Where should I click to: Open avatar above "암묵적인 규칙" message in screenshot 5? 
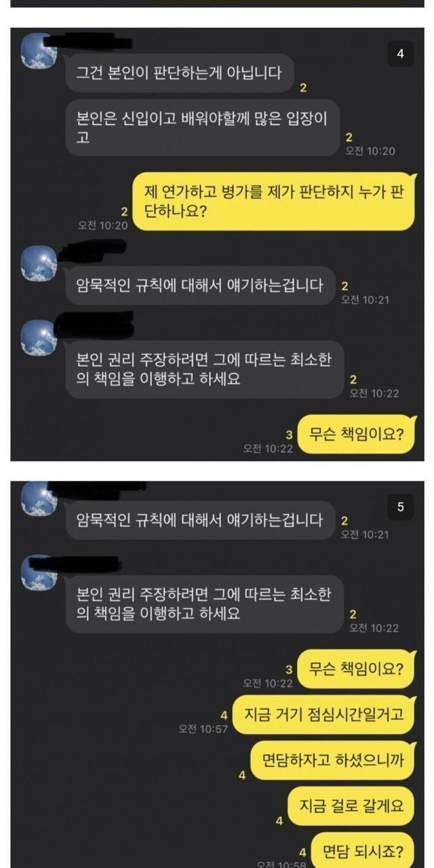coord(39,498)
